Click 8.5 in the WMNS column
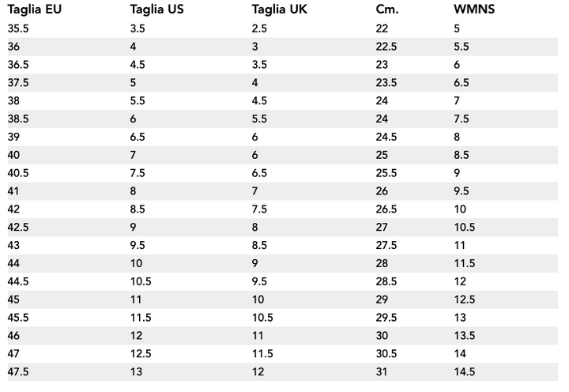The image size is (569, 392). [x=462, y=155]
